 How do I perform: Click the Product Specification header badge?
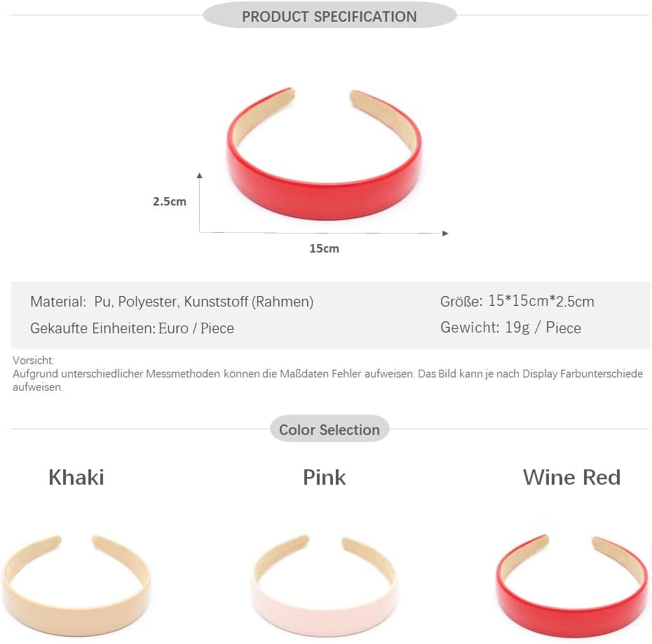(330, 16)
